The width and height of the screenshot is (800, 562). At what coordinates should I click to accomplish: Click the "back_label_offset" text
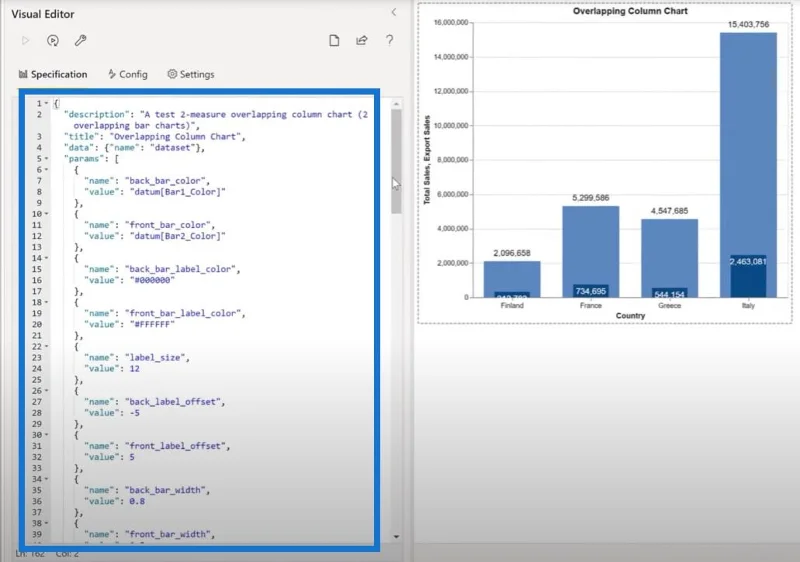point(172,402)
